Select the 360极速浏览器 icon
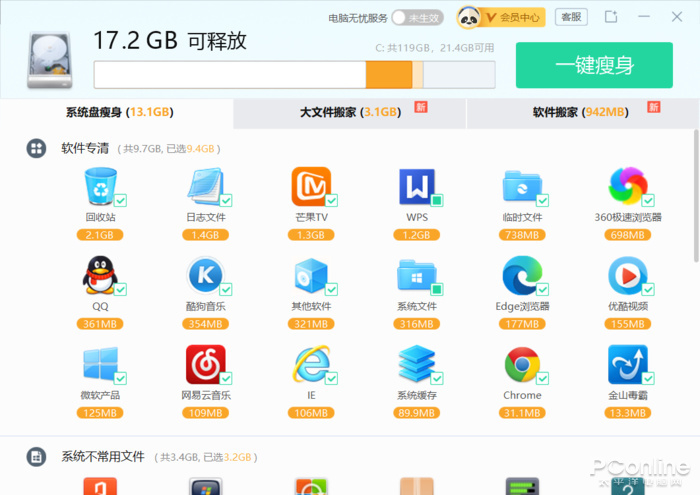This screenshot has width=700, height=495. (628, 186)
